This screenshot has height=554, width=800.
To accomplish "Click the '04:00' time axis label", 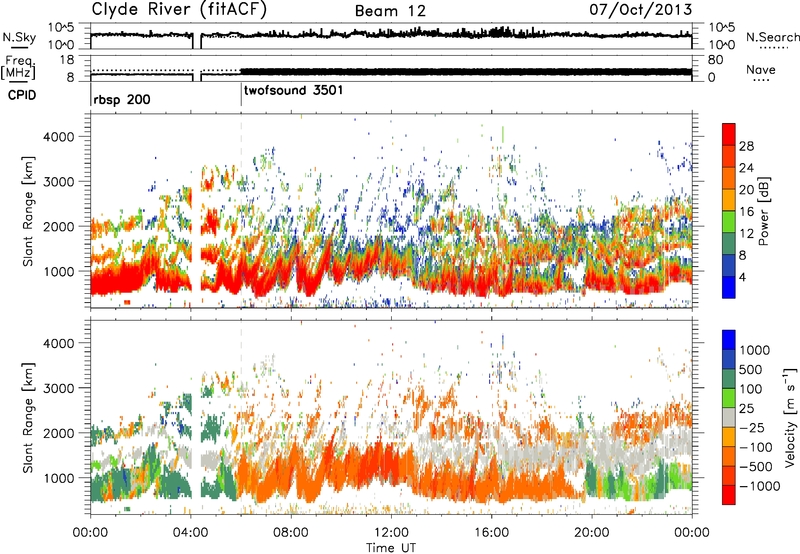I will tap(191, 533).
